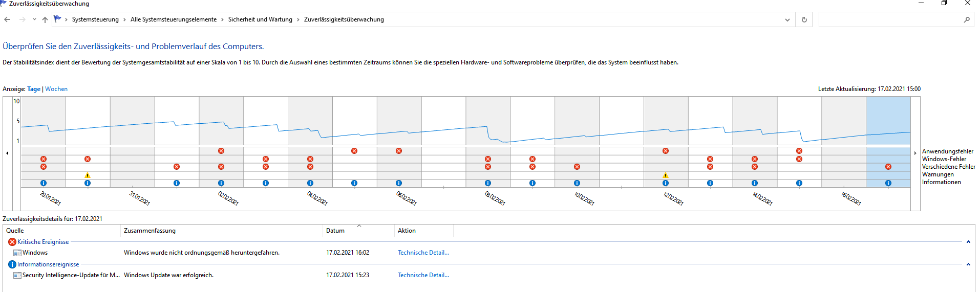The image size is (980, 292).
Task: Go up one level in Systemsteuerung
Action: tap(45, 19)
